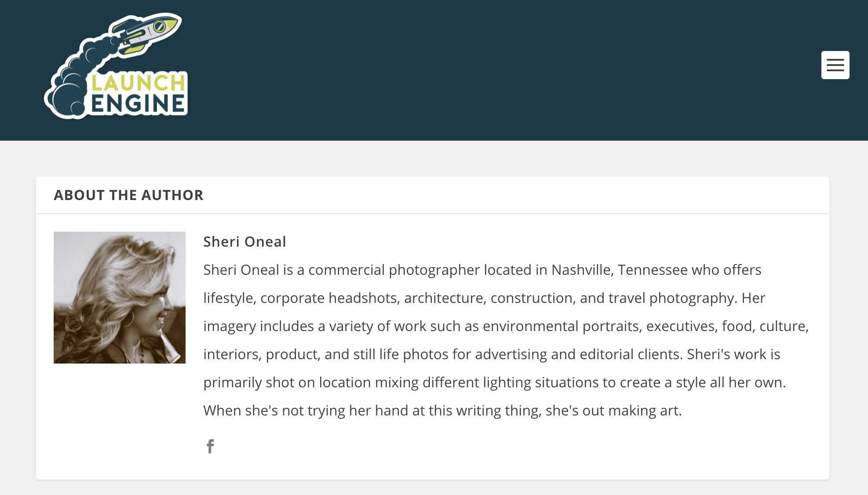Click the ABOUT THE AUTHOR heading
Screen dimensions: 868x495
[x=128, y=195]
